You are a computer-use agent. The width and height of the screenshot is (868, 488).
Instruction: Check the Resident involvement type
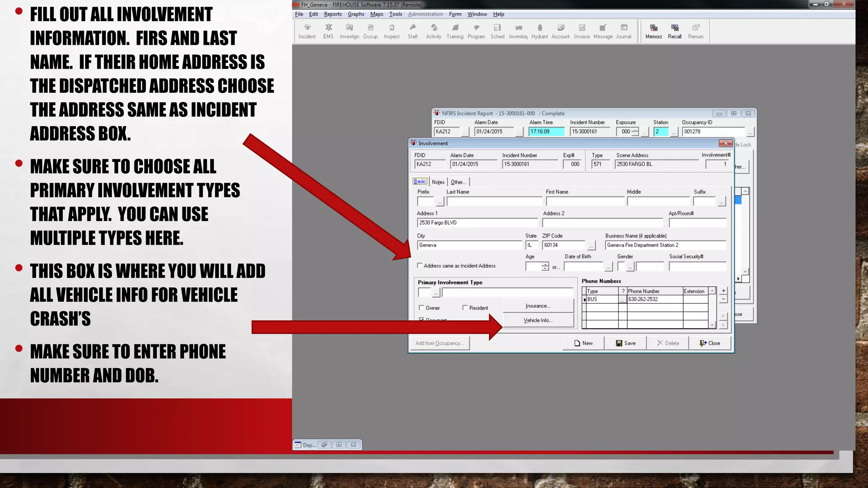(x=465, y=308)
